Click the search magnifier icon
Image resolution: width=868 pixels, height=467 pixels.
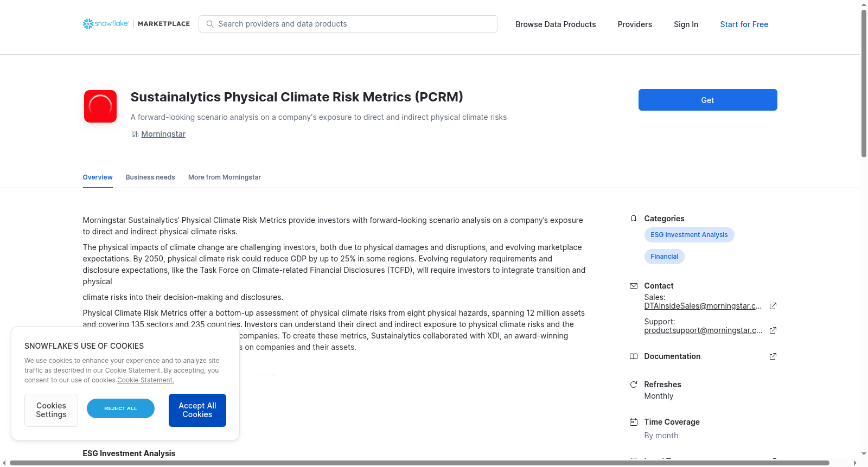pyautogui.click(x=210, y=24)
